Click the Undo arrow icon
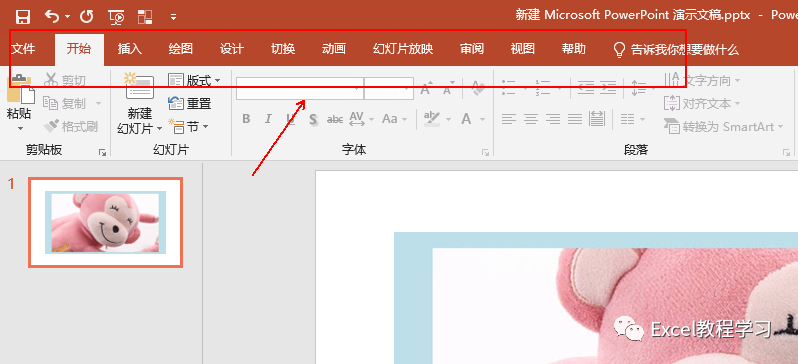This screenshot has width=798, height=364. click(x=52, y=16)
